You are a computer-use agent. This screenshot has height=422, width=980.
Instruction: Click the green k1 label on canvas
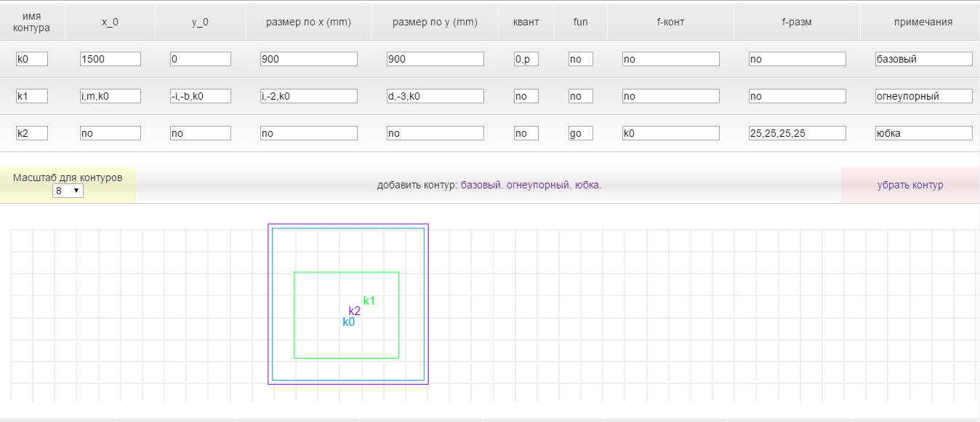(x=369, y=300)
